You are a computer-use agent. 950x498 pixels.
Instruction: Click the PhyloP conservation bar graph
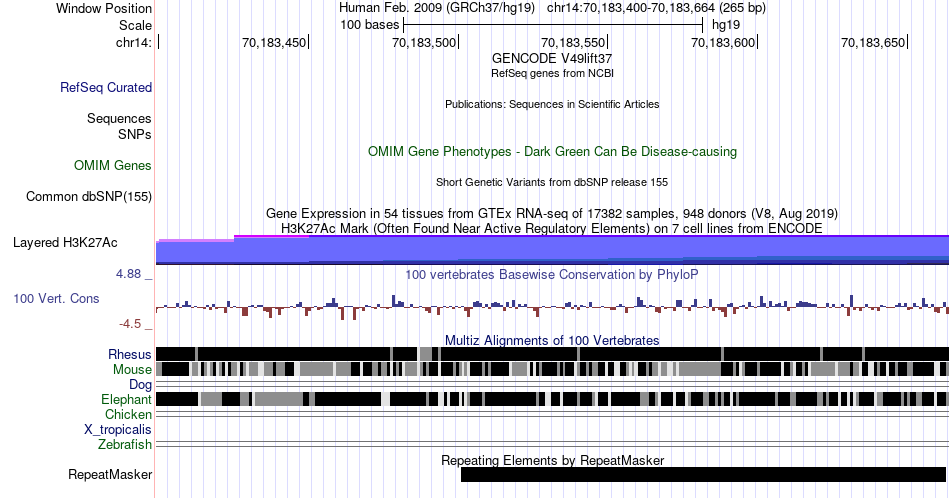(x=552, y=306)
